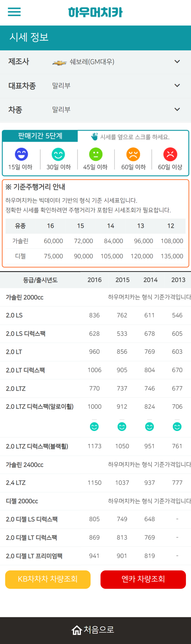
Task: Select the 2016 year column header
Action: [95, 280]
